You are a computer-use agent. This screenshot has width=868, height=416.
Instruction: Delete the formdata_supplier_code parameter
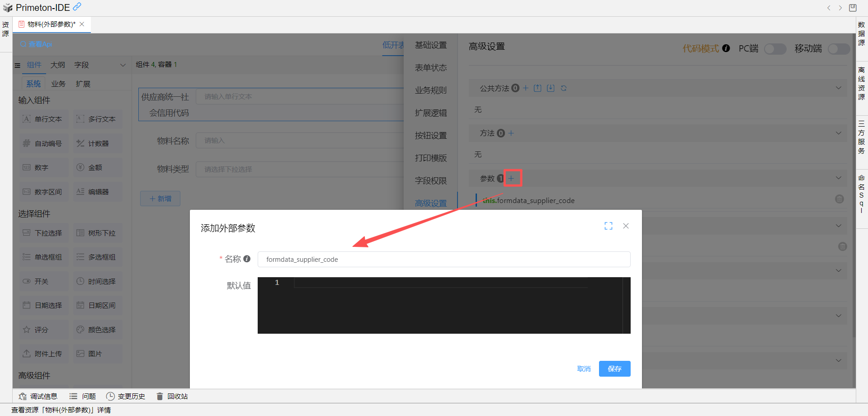[x=839, y=199]
